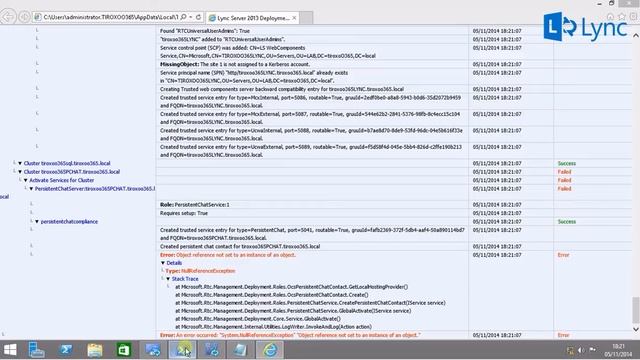
Task: Open the Action Center flag tray icon
Action: click(592, 350)
